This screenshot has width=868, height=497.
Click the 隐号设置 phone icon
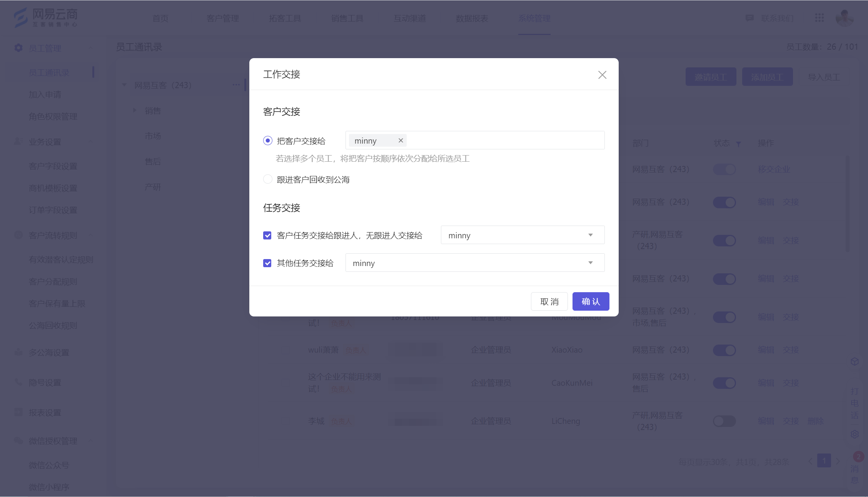click(18, 382)
